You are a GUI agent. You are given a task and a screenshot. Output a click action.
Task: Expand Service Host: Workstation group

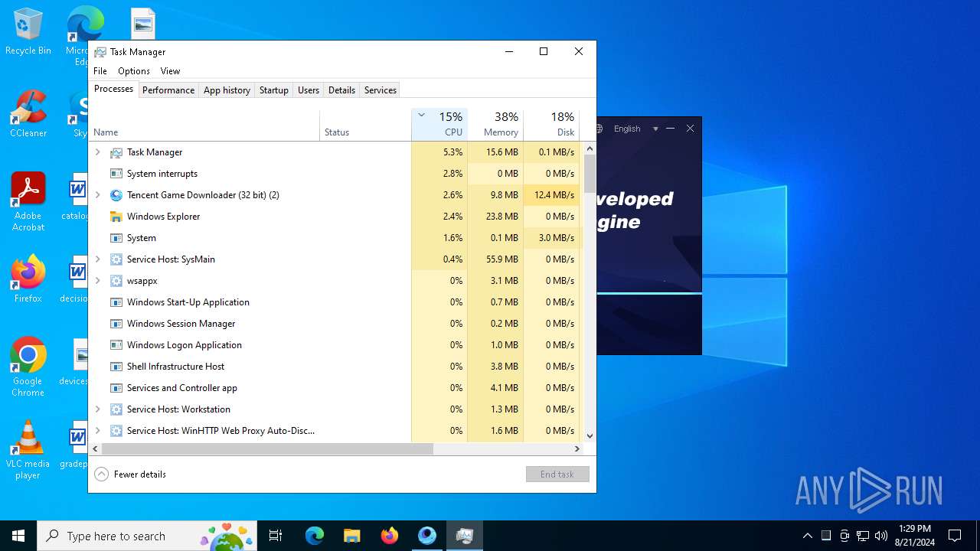click(x=97, y=409)
